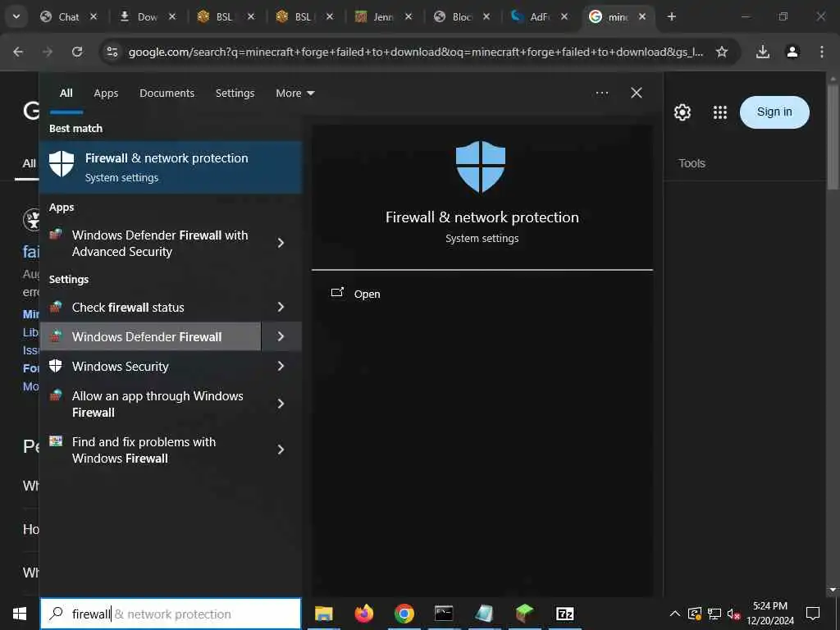Open Chrome profile icon

[792, 52]
